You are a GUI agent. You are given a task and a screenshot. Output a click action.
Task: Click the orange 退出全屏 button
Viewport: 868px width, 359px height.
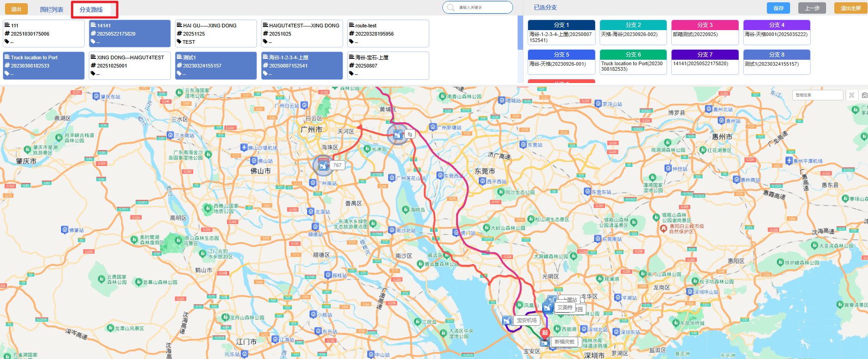850,8
